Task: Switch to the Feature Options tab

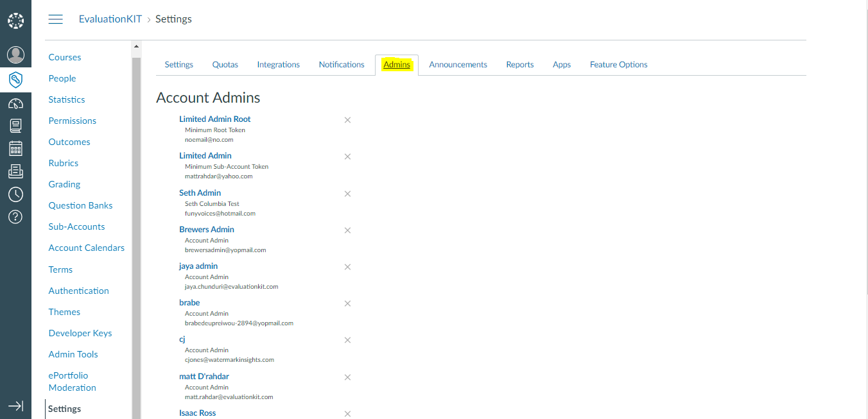Action: 619,65
